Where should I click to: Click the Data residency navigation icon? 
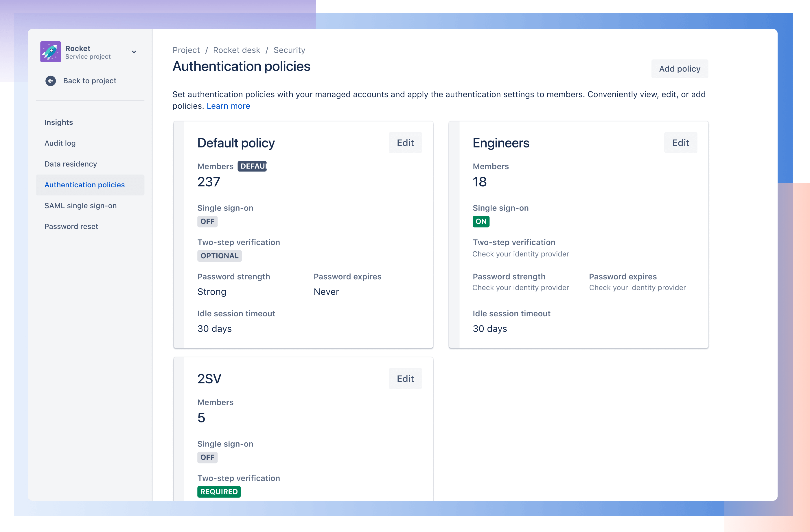pos(71,164)
